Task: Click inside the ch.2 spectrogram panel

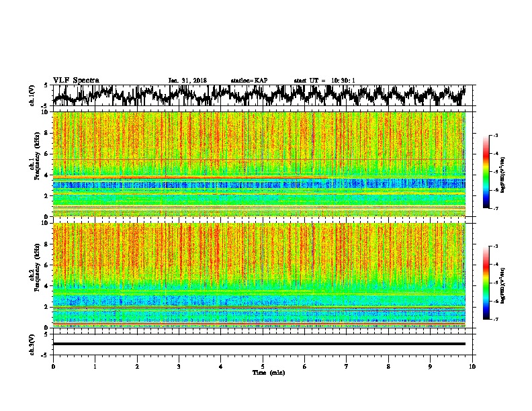Action: [259, 275]
